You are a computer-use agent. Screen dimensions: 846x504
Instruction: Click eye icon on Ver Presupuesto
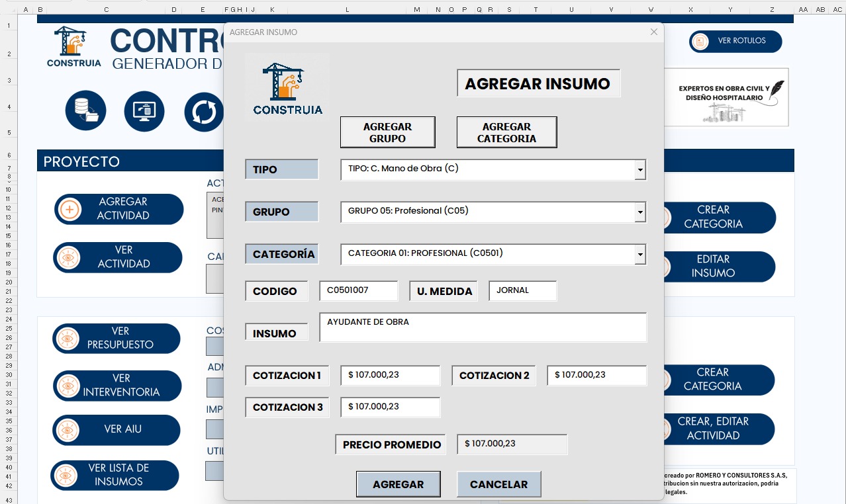click(x=68, y=339)
